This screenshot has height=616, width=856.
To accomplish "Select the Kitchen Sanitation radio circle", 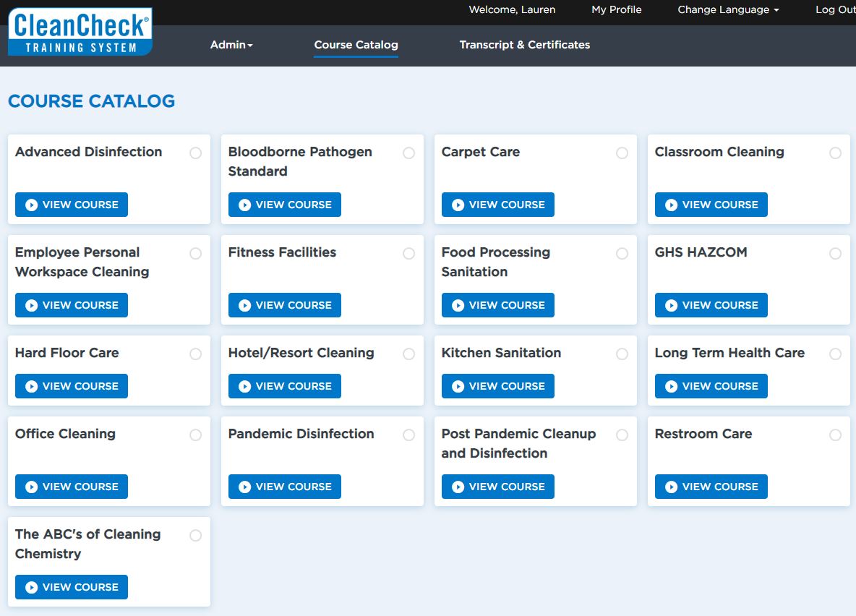I will tap(622, 354).
